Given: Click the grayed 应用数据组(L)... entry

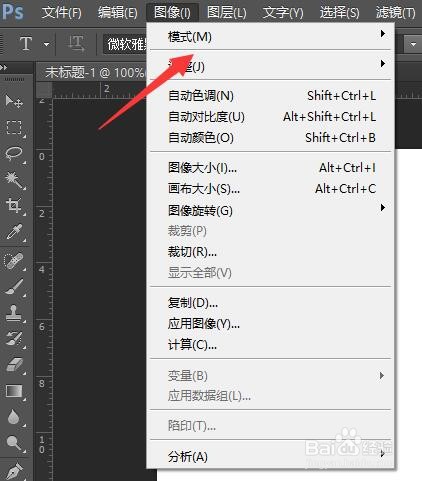Looking at the screenshot, I should [270, 396].
